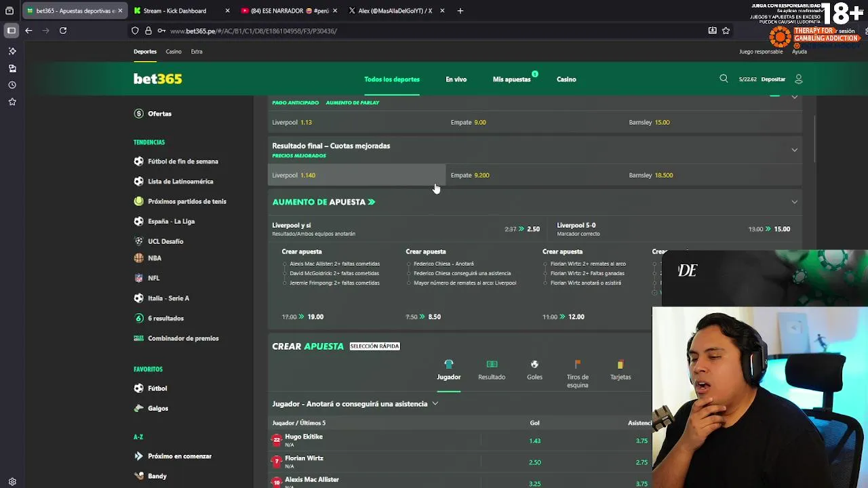This screenshot has width=868, height=488.
Task: Pick the 8.50 Crear apuesta boosted odds
Action: [435, 317]
